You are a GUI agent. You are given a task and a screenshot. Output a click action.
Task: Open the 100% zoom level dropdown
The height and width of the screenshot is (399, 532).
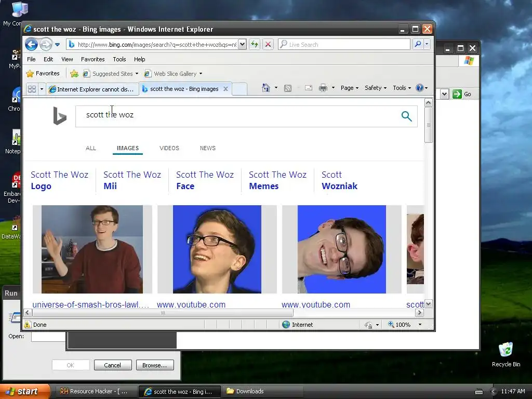pyautogui.click(x=420, y=325)
